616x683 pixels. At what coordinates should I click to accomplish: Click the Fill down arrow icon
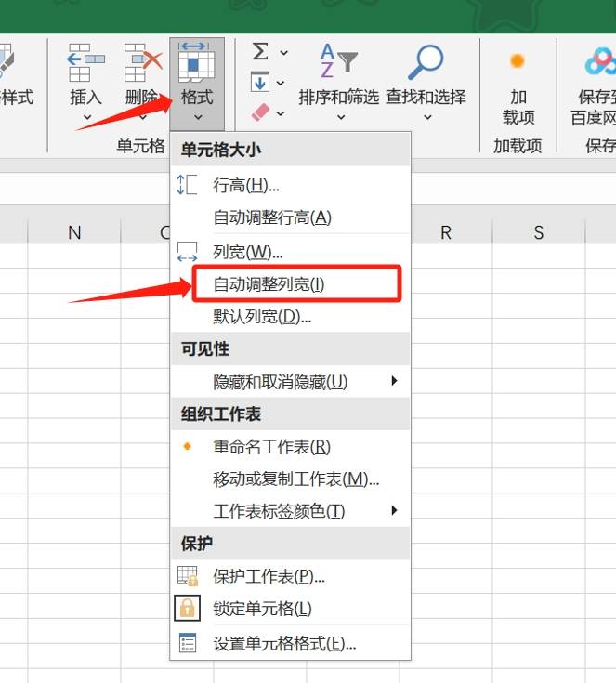260,83
